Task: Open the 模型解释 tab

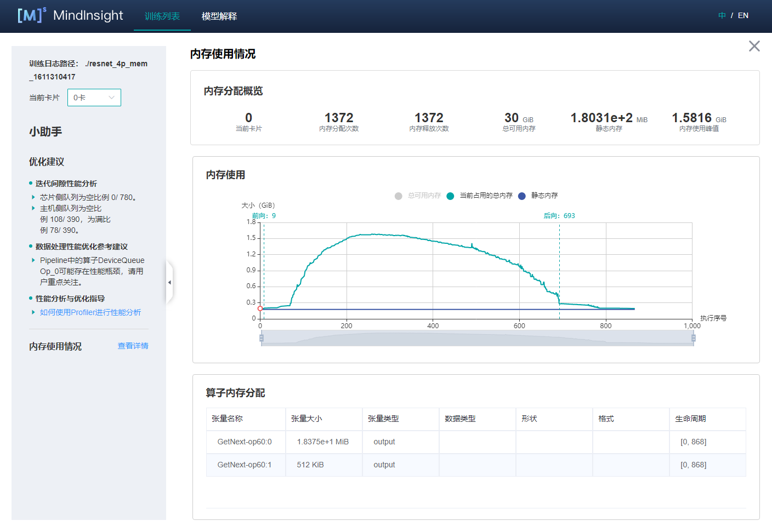Action: tap(219, 16)
